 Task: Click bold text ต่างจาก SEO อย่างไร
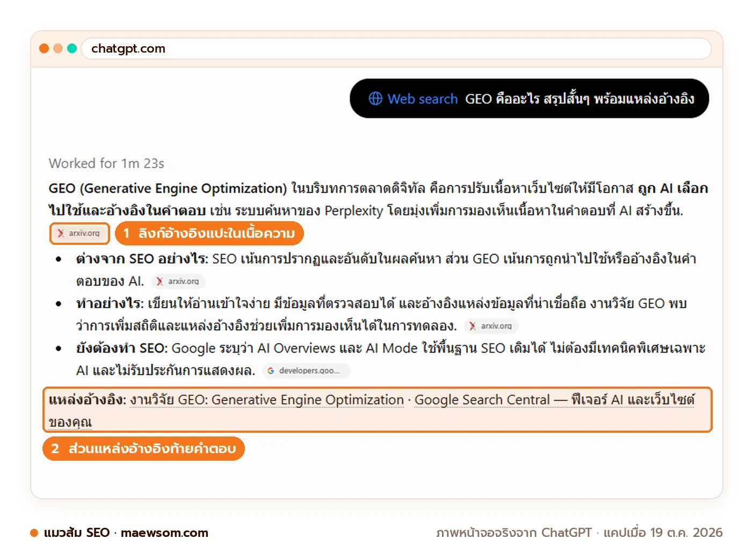tap(142, 259)
